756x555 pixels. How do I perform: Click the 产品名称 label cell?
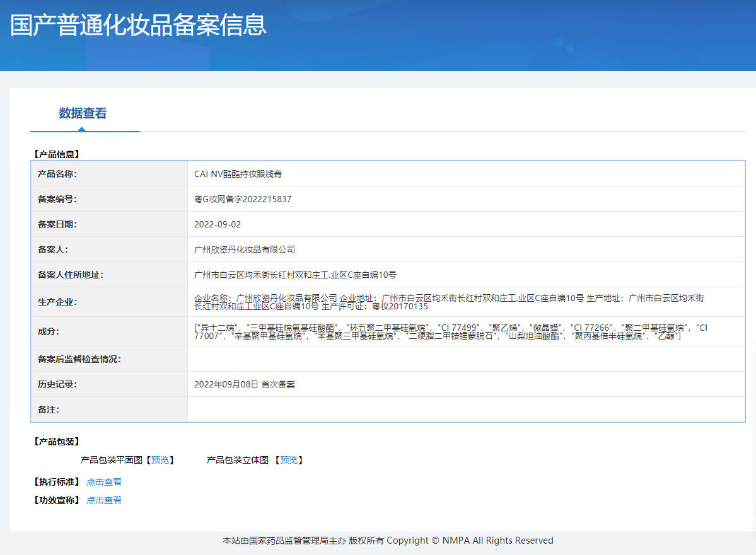[109, 174]
